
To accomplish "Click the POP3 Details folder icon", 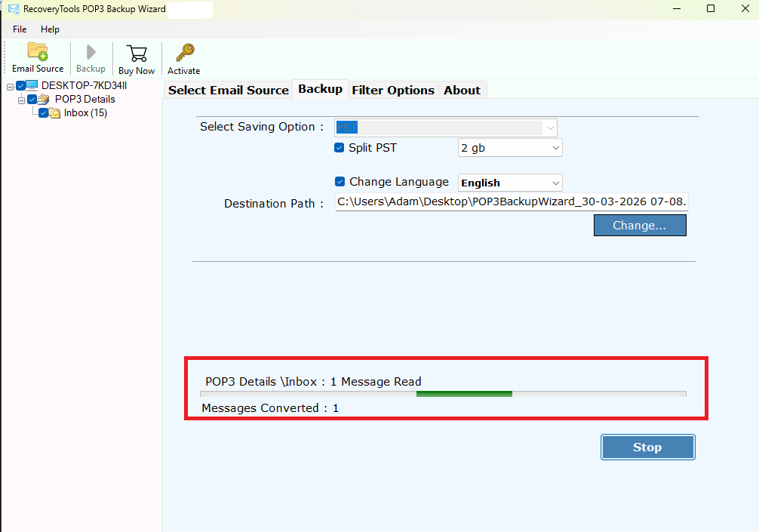I will (x=44, y=100).
